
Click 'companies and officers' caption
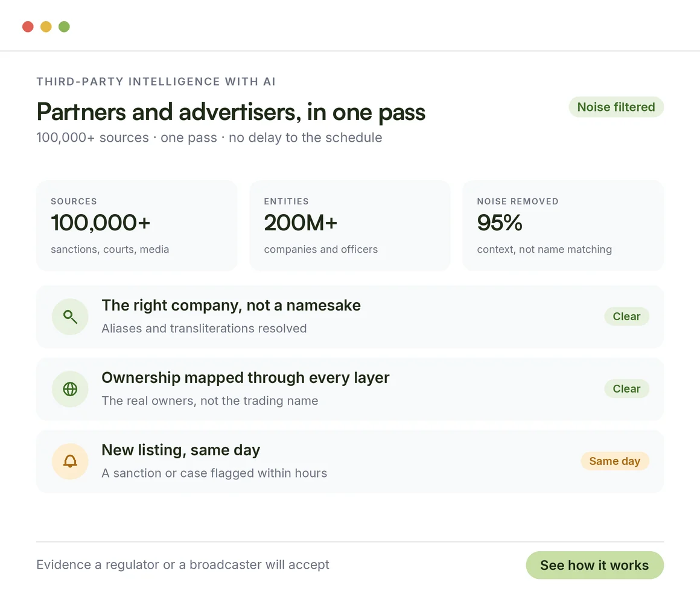[x=320, y=249]
